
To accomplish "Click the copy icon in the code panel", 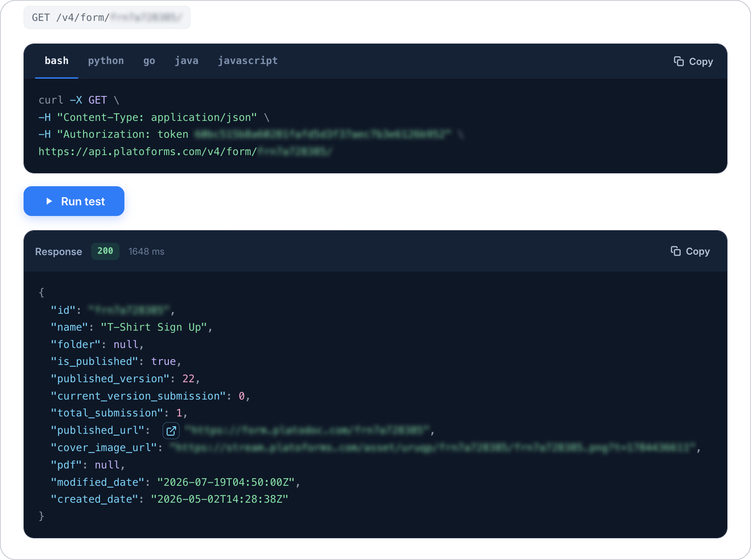I will [x=679, y=61].
